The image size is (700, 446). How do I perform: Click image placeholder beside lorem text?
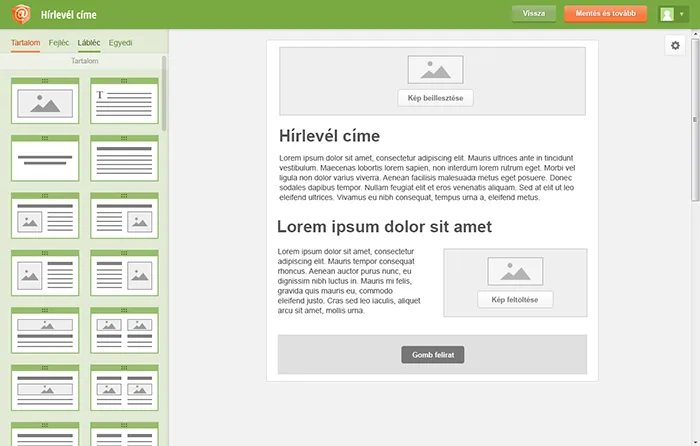point(515,271)
